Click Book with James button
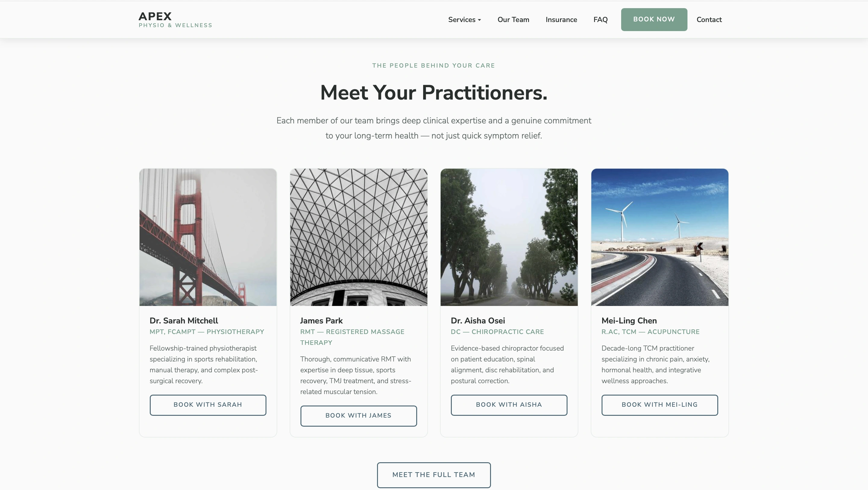Screen dimensions: 868x490 (359, 416)
